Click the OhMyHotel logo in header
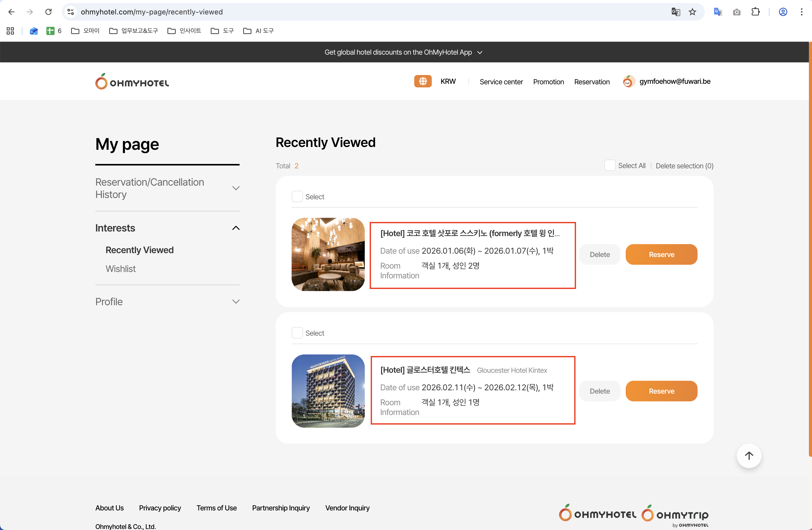The width and height of the screenshot is (812, 530). [132, 82]
